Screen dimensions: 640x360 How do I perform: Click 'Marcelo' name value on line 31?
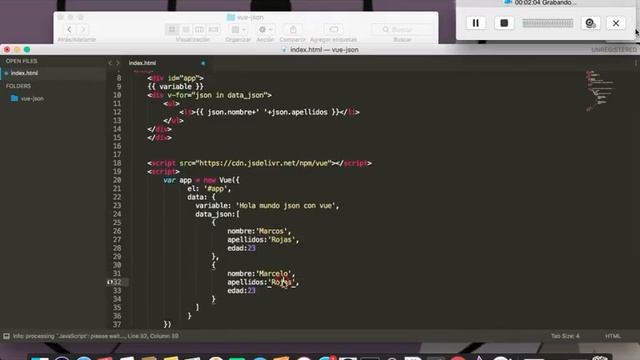tap(275, 274)
